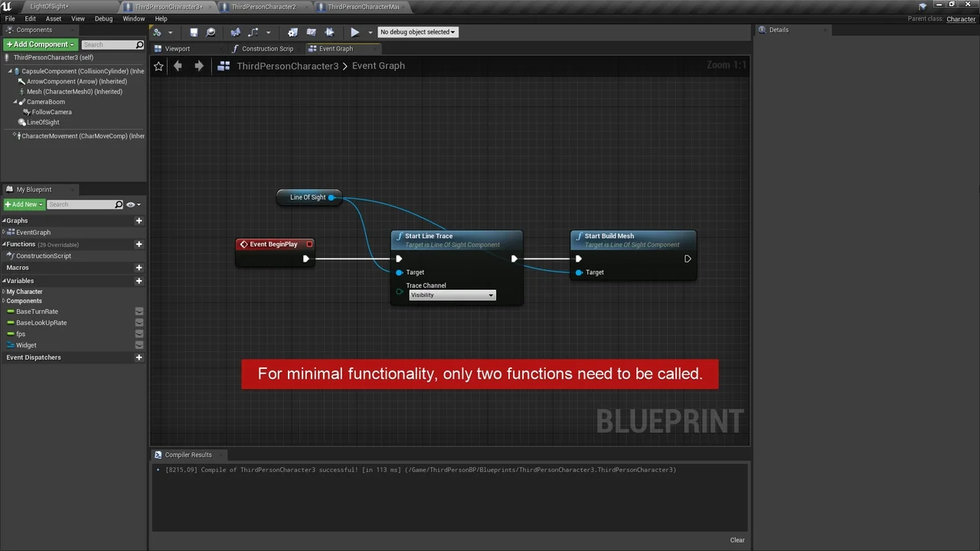Open the No debug object selected dropdown
The width and height of the screenshot is (980, 551).
(418, 31)
